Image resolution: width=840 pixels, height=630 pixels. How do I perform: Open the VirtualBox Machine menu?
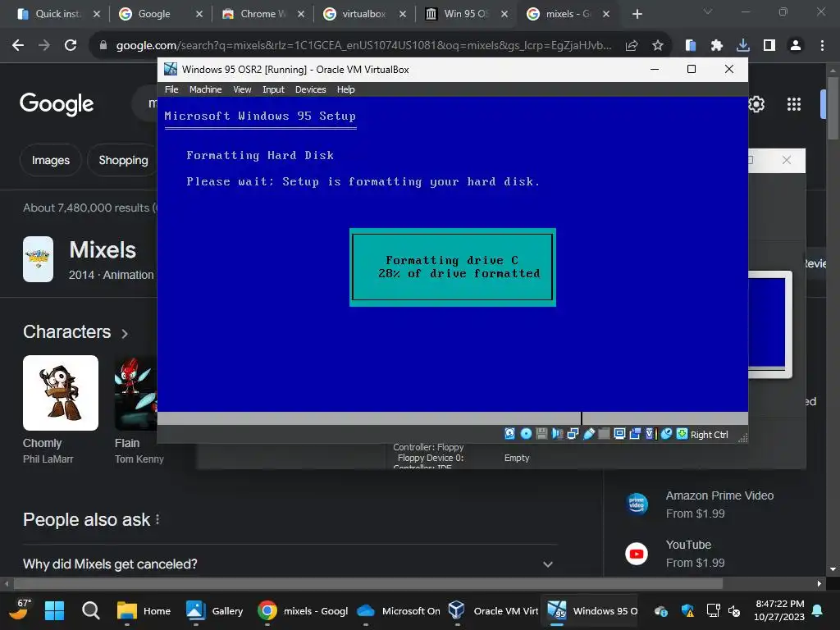point(205,89)
